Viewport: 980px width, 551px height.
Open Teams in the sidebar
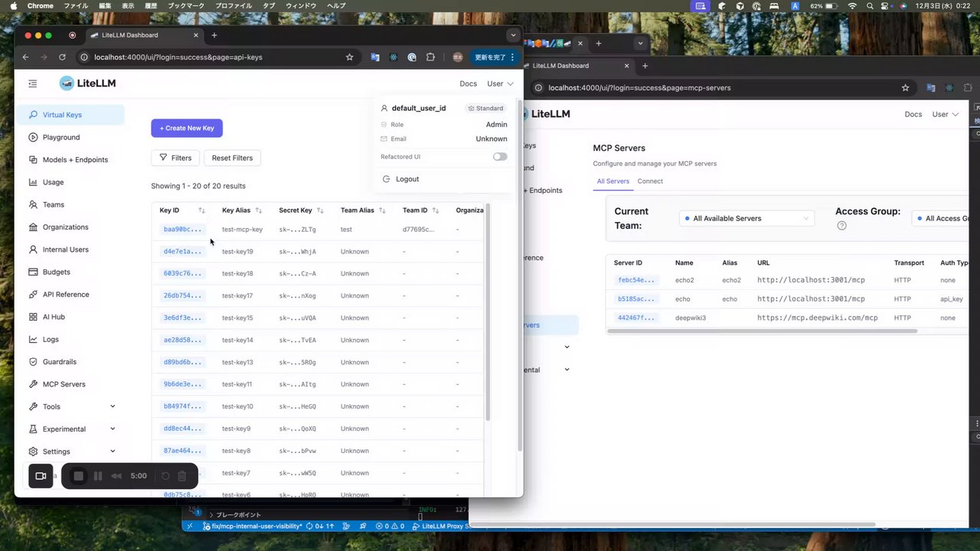(x=71, y=204)
